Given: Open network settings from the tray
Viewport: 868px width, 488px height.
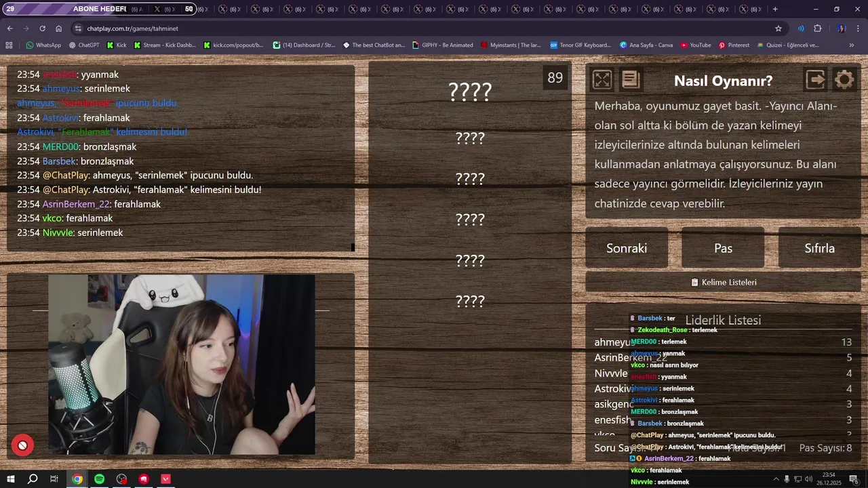Looking at the screenshot, I should click(x=797, y=479).
